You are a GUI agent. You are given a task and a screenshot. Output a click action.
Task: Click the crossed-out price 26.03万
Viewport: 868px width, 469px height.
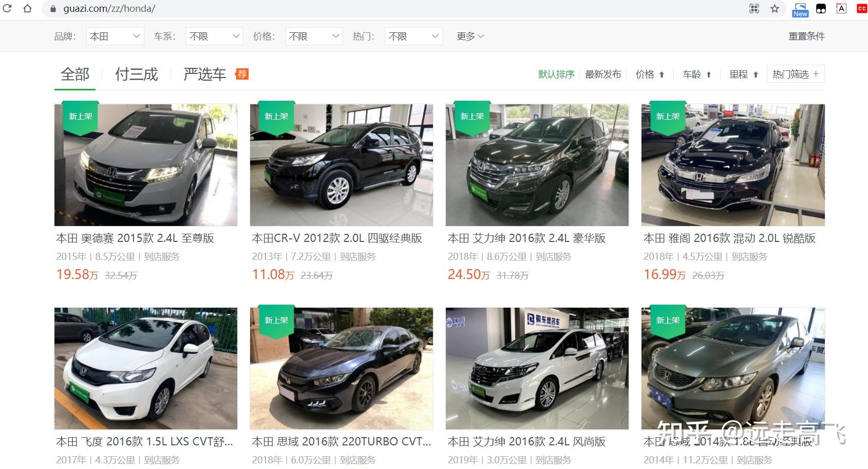(x=708, y=276)
